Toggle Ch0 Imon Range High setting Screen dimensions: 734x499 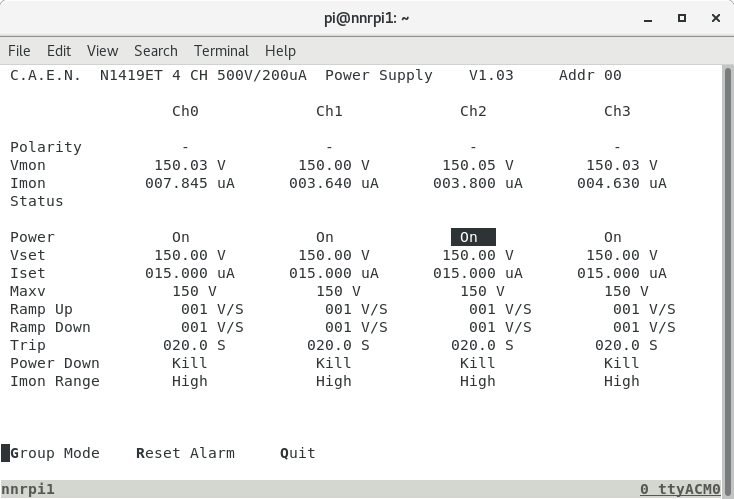point(190,382)
